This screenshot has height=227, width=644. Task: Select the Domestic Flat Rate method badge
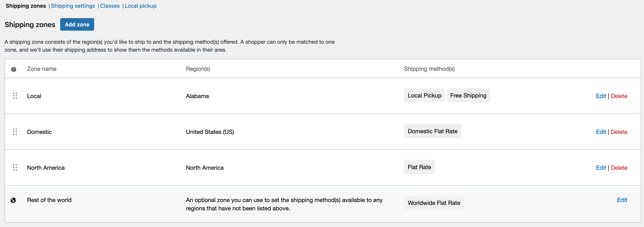pos(433,131)
